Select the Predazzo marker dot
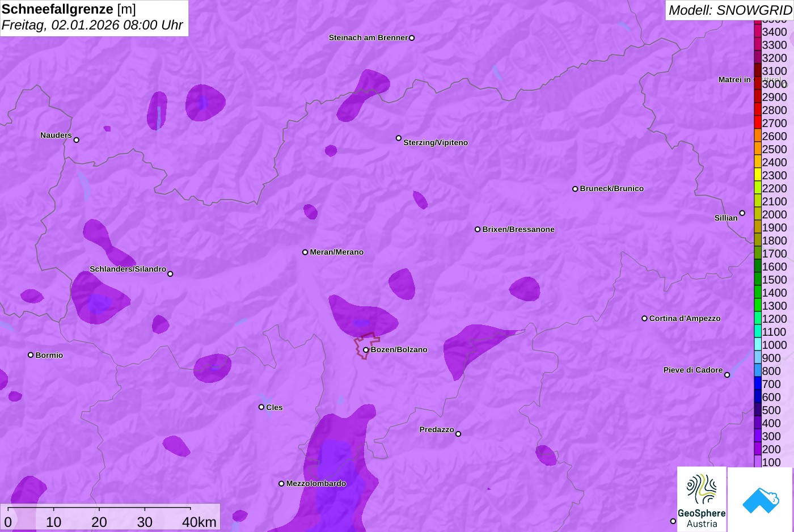This screenshot has height=532, width=794. tap(458, 434)
